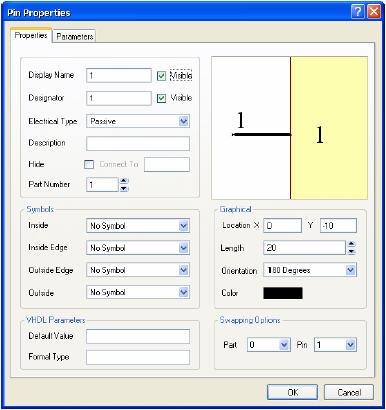Viewport: 386px width, 410px height.
Task: Expand the Outside Edge symbol dropdown
Action: coord(184,270)
